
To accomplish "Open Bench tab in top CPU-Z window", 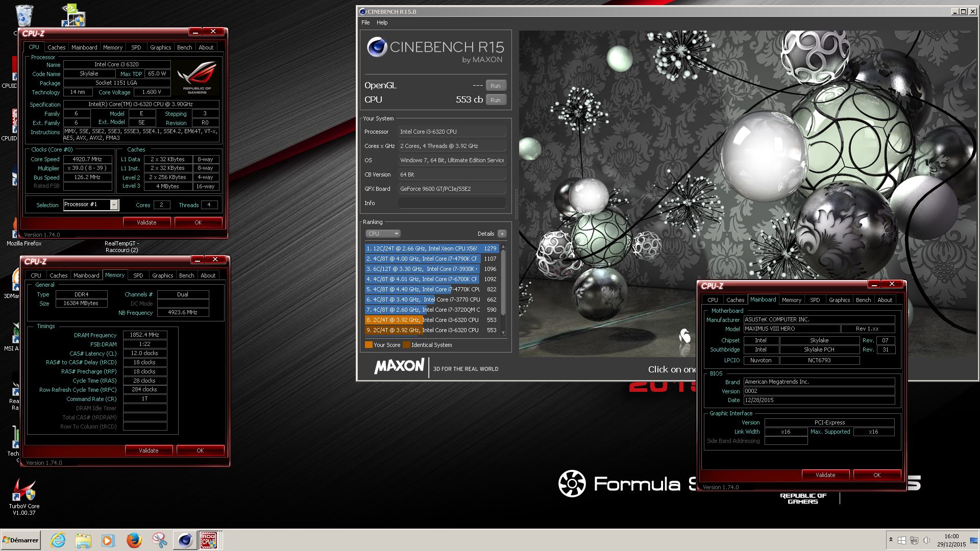I will [184, 47].
